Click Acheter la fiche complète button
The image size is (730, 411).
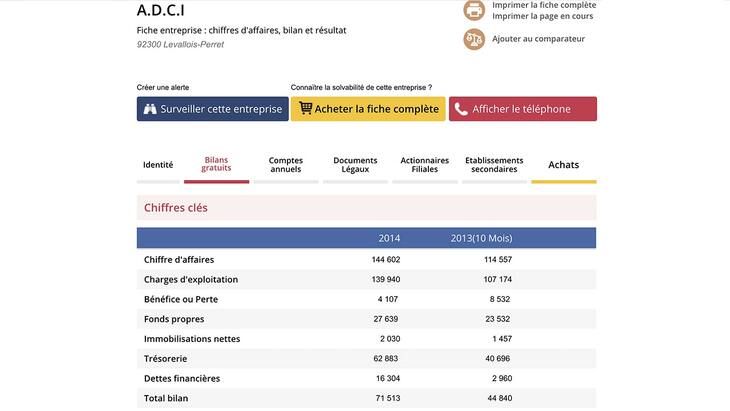(368, 109)
